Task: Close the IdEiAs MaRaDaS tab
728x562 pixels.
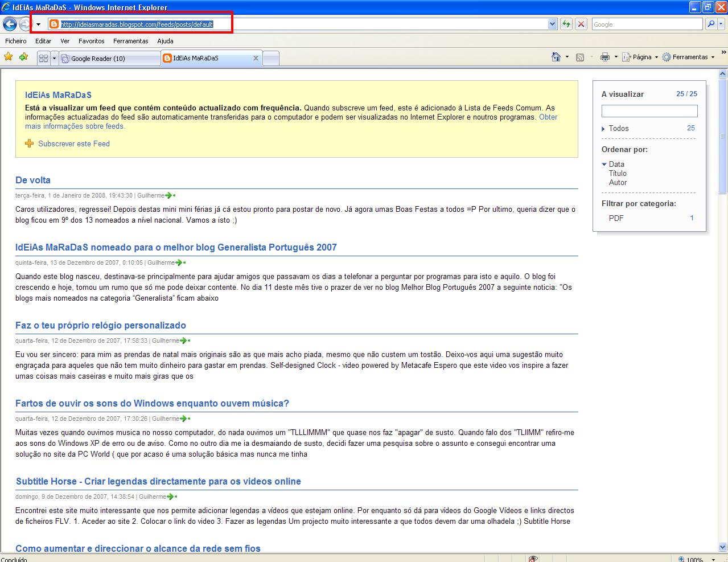Action: coord(256,58)
